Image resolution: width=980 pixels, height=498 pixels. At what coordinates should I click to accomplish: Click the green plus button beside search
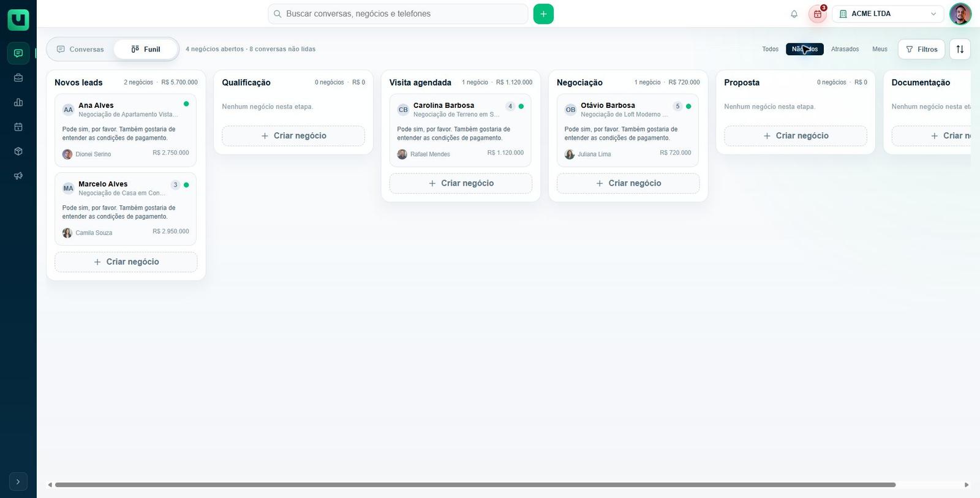coord(543,13)
